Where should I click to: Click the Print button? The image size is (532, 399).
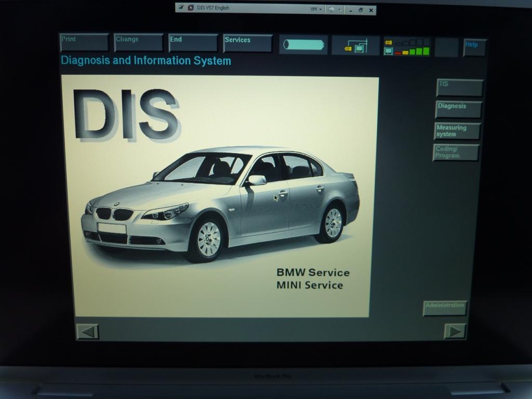84,43
